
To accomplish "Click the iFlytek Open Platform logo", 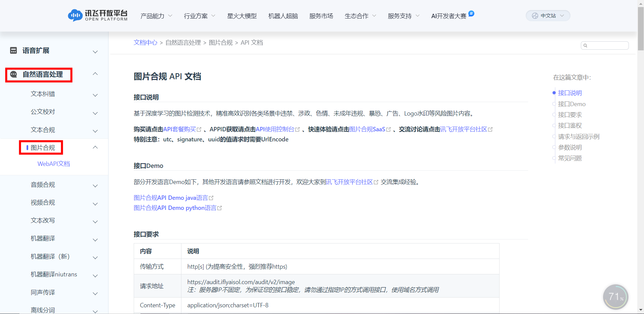I will [98, 15].
